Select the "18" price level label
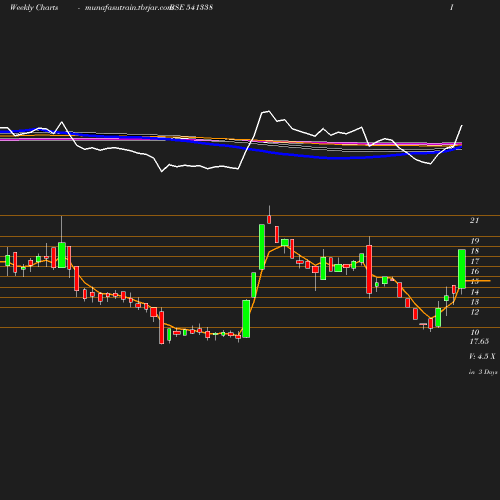Viewport: 500px width, 500px height. click(x=475, y=251)
